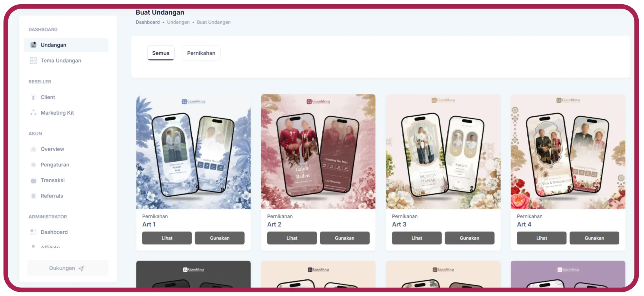Switch to the Semua tab

click(x=161, y=53)
